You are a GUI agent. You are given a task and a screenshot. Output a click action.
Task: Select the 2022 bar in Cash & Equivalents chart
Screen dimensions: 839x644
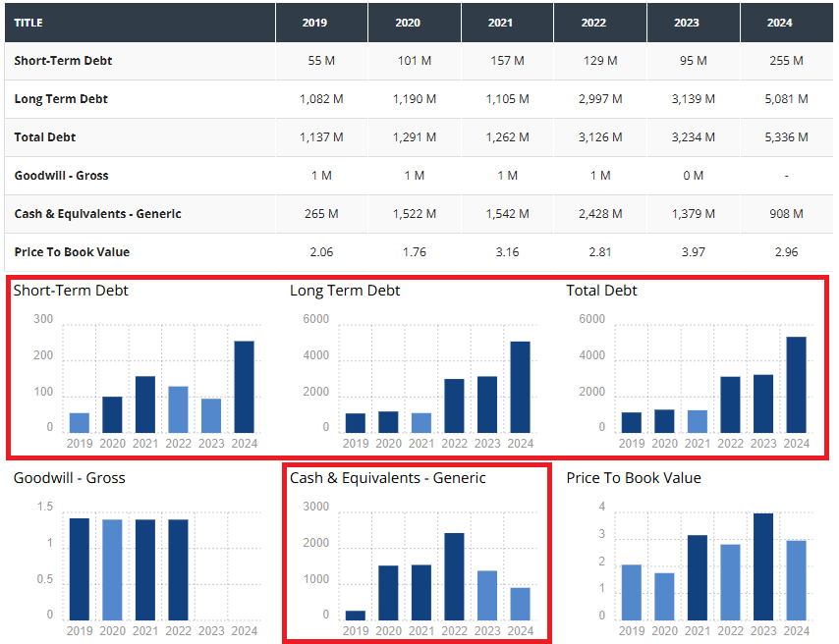pyautogui.click(x=454, y=576)
